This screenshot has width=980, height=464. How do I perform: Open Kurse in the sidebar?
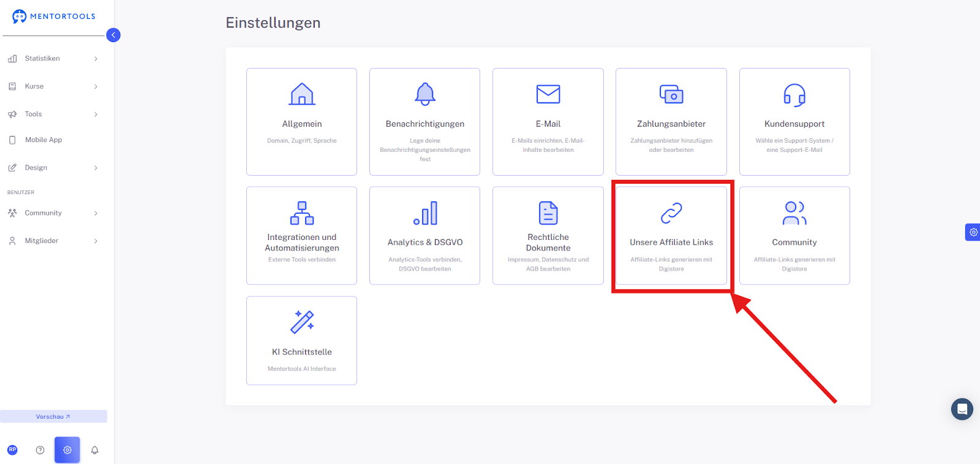tap(34, 86)
